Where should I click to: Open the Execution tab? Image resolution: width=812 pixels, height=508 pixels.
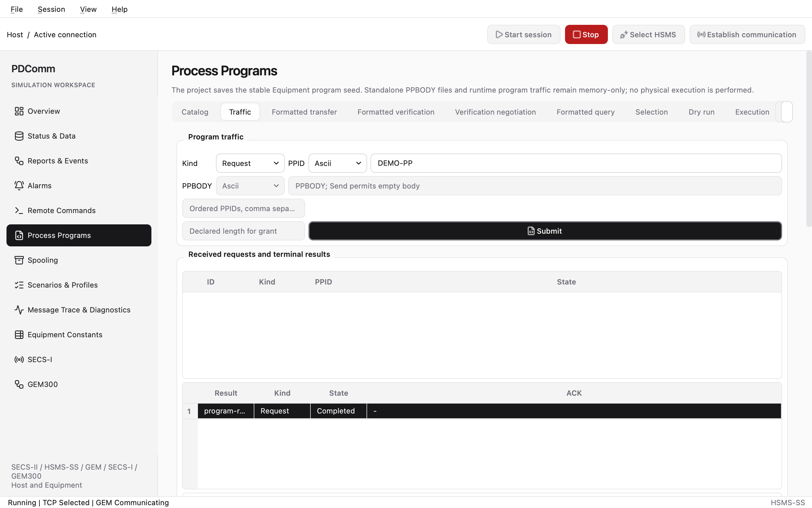pos(752,112)
